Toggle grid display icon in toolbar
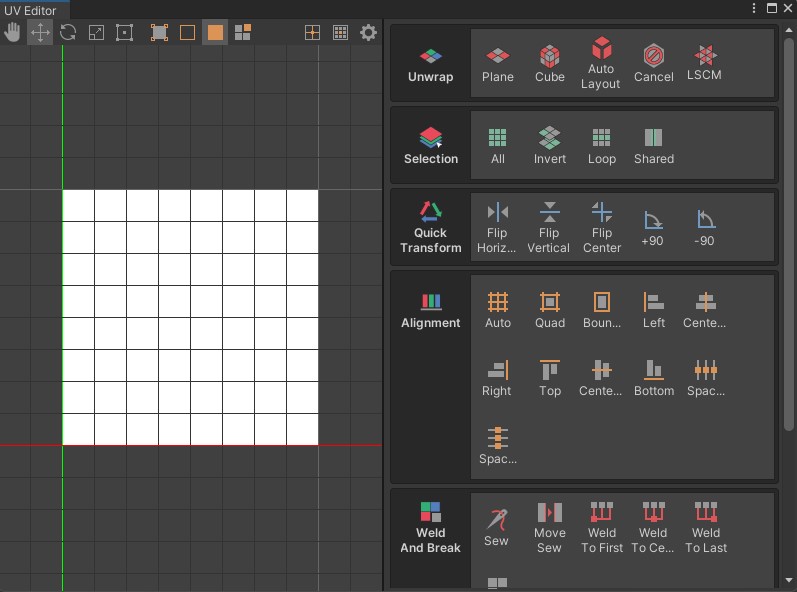 (x=340, y=33)
